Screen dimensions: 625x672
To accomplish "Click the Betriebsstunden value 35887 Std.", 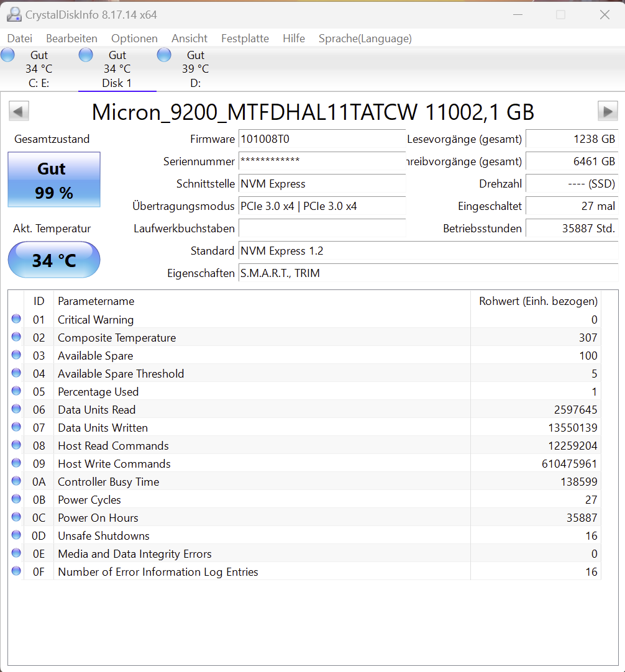I will [x=572, y=228].
